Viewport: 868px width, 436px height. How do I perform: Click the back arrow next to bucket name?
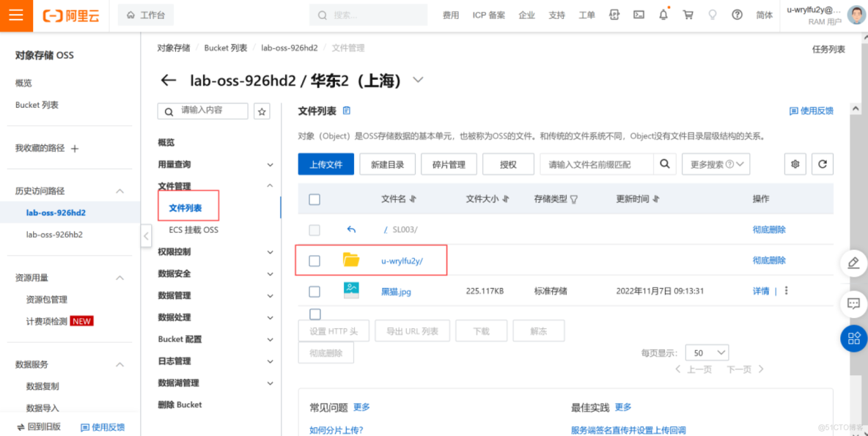click(169, 81)
